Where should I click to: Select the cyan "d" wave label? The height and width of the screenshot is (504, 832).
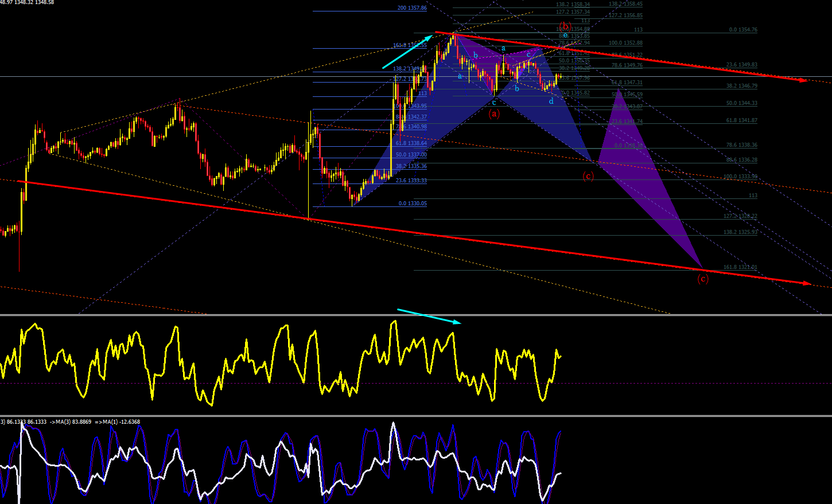[551, 101]
